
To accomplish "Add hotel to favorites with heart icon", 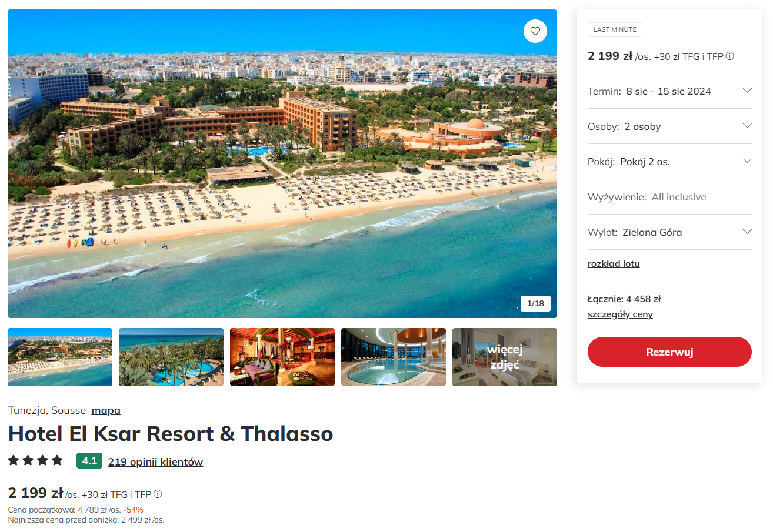I will coord(535,31).
